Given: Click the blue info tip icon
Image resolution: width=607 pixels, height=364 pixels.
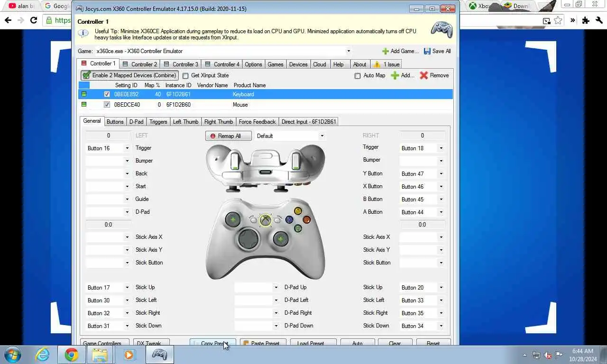Looking at the screenshot, I should [x=83, y=34].
